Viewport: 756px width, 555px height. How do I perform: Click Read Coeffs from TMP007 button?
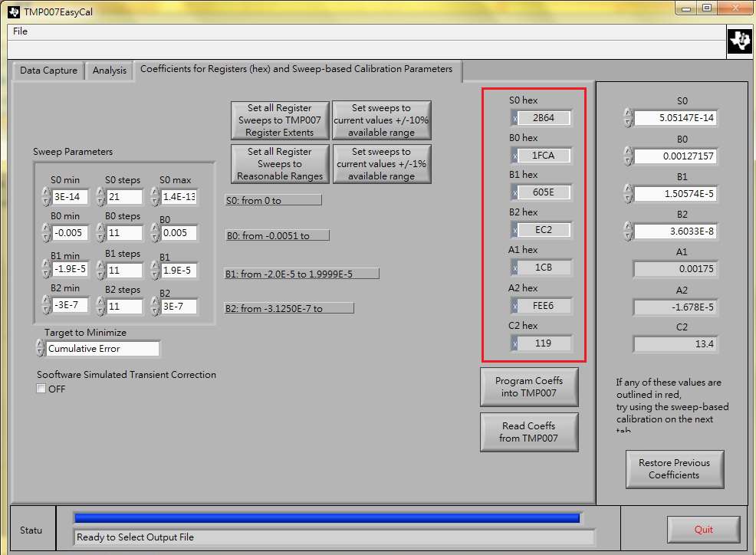(x=529, y=432)
